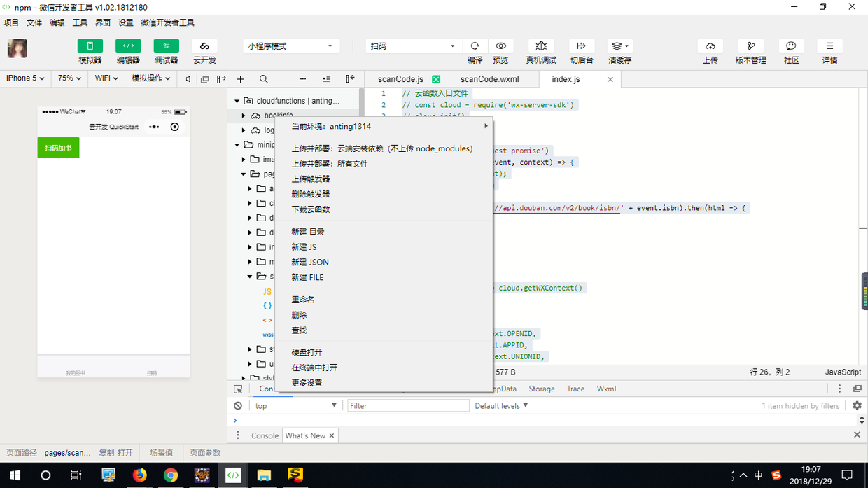The image size is (868, 488).
Task: Select 在终端中打开 in context menu
Action: [x=384, y=368]
